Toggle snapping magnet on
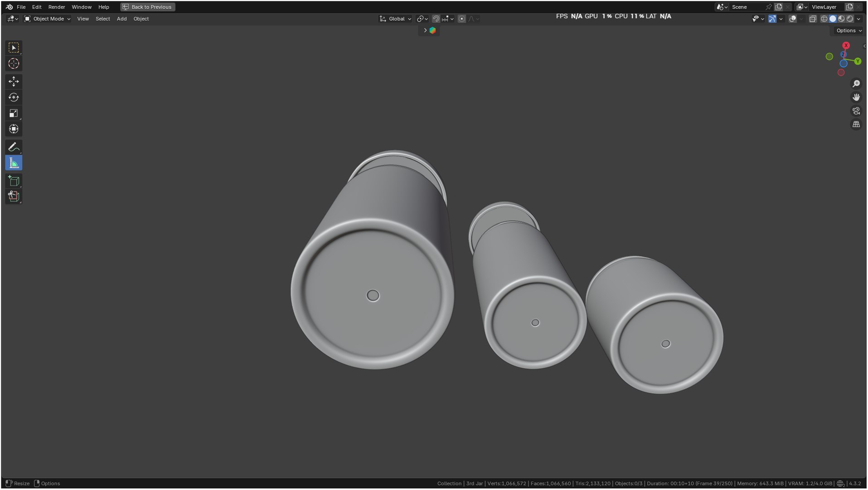The height and width of the screenshot is (490, 868). (x=436, y=19)
